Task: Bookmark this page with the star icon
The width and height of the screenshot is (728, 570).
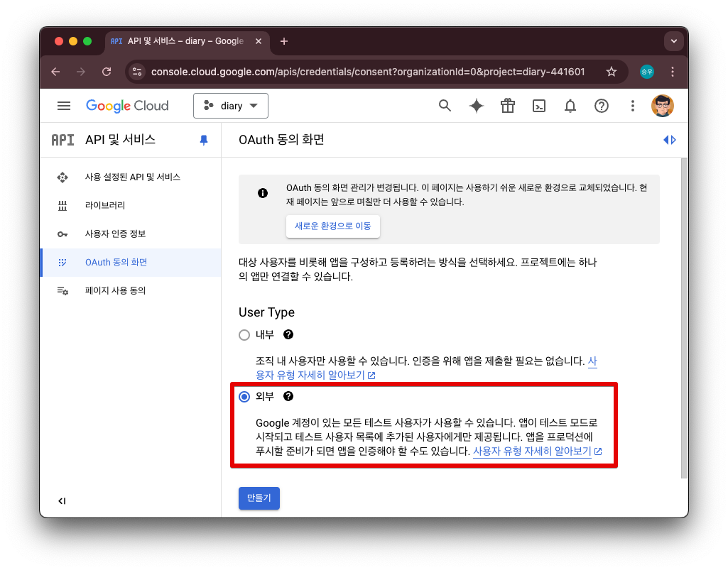Action: pyautogui.click(x=612, y=72)
